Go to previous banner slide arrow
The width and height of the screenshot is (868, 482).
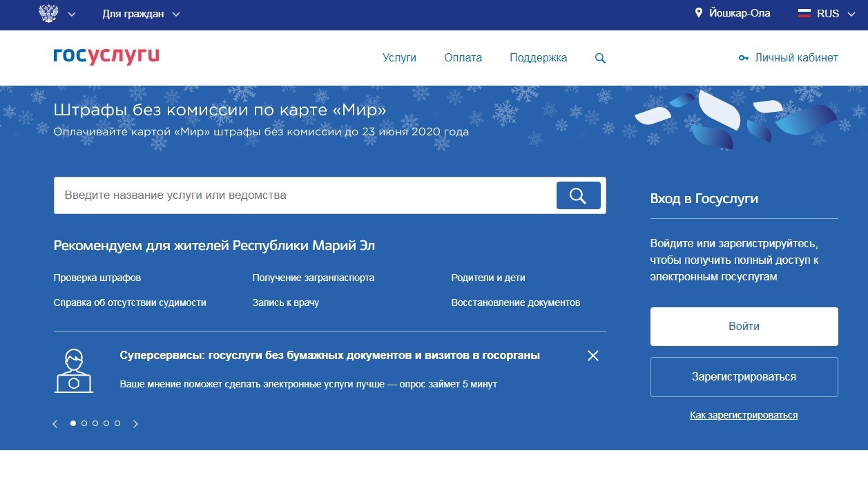pyautogui.click(x=55, y=424)
